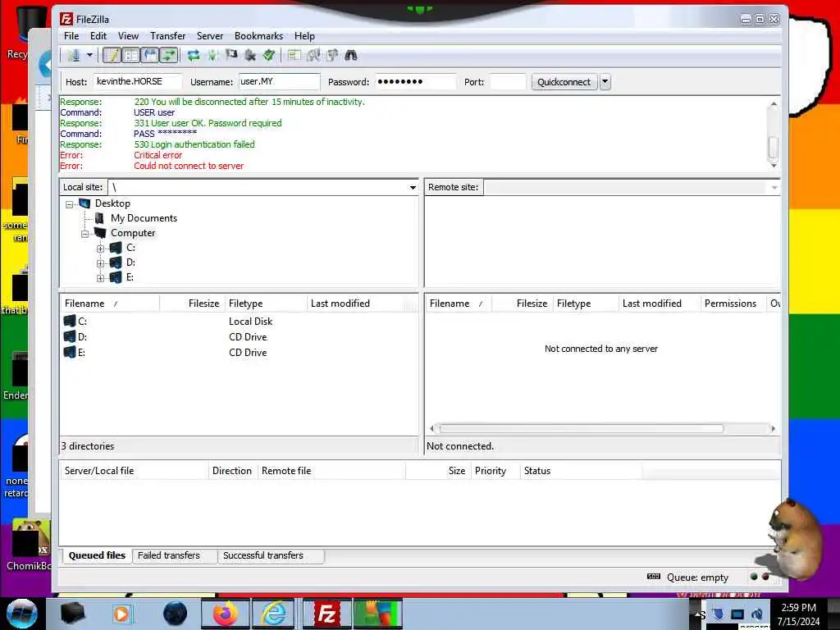Toggle the transfer queue display
The height and width of the screenshot is (630, 840).
click(169, 55)
